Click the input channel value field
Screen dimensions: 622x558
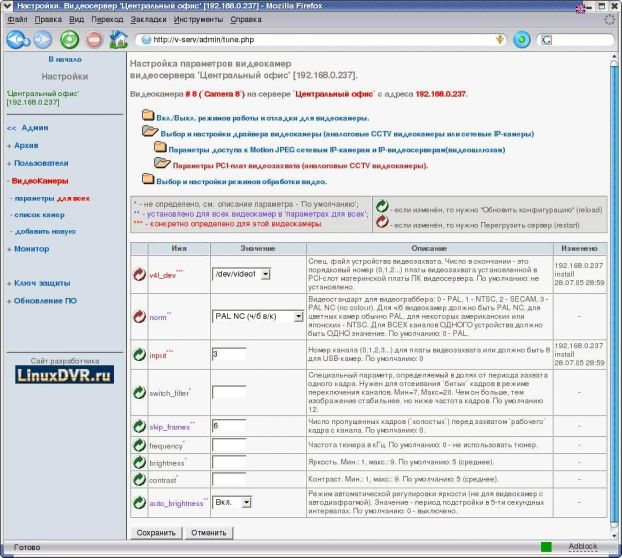[229, 354]
